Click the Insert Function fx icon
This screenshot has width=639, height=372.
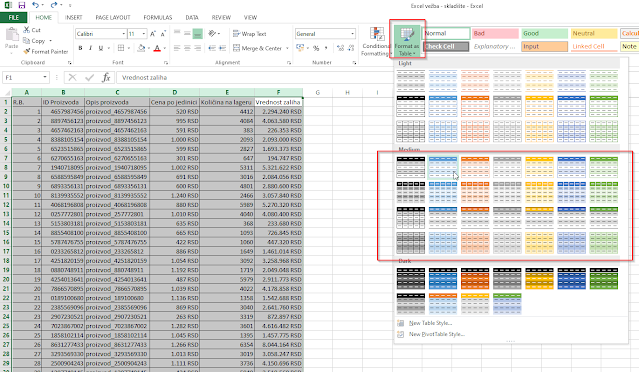[x=106, y=77]
